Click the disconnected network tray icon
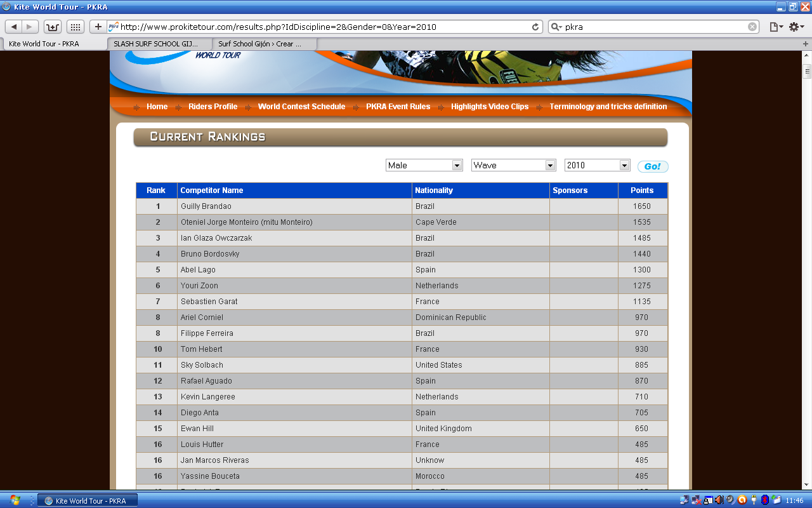Image resolution: width=812 pixels, height=508 pixels. (x=696, y=500)
